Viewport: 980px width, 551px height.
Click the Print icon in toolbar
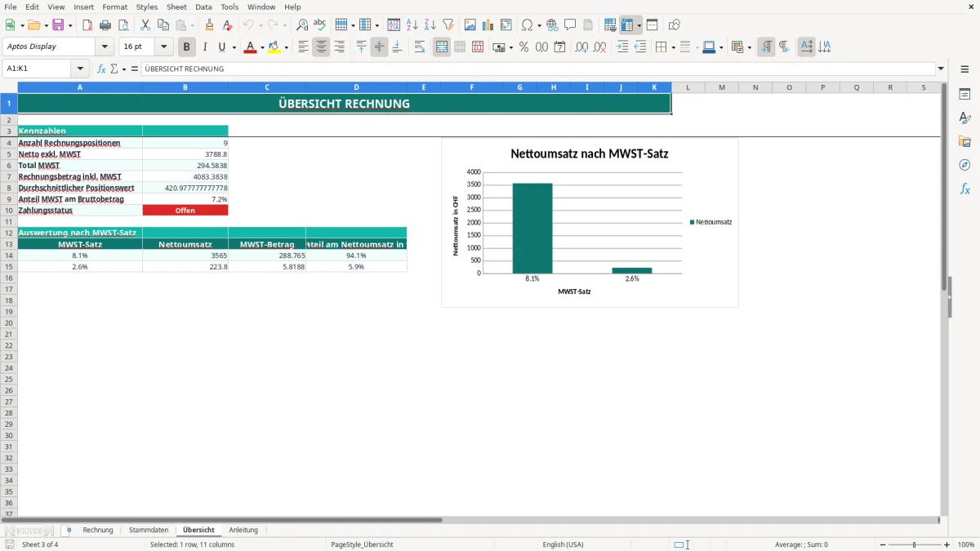pos(105,25)
